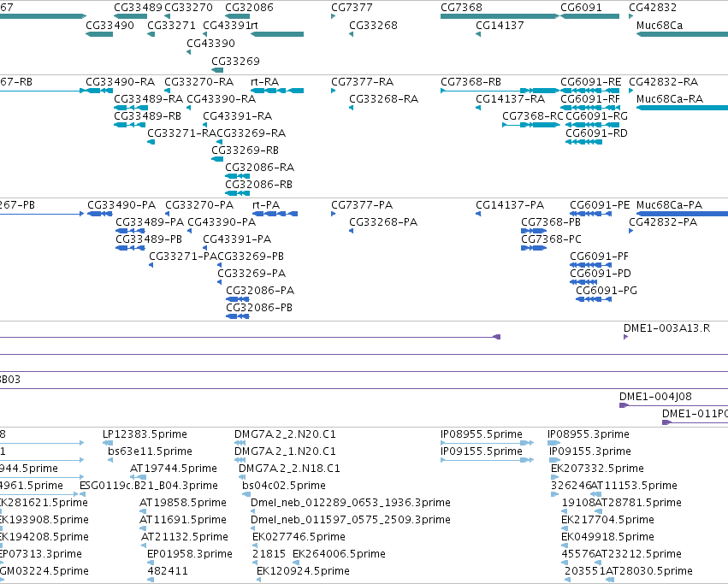This screenshot has width=728, height=584.
Task: Click the bs04c02.5prime EST label
Action: coord(284,486)
